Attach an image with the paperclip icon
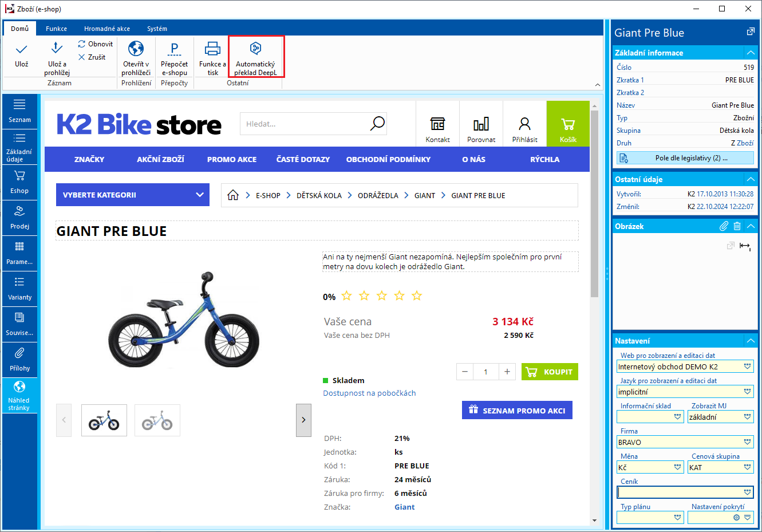Viewport: 762px width, 532px height. (x=724, y=226)
